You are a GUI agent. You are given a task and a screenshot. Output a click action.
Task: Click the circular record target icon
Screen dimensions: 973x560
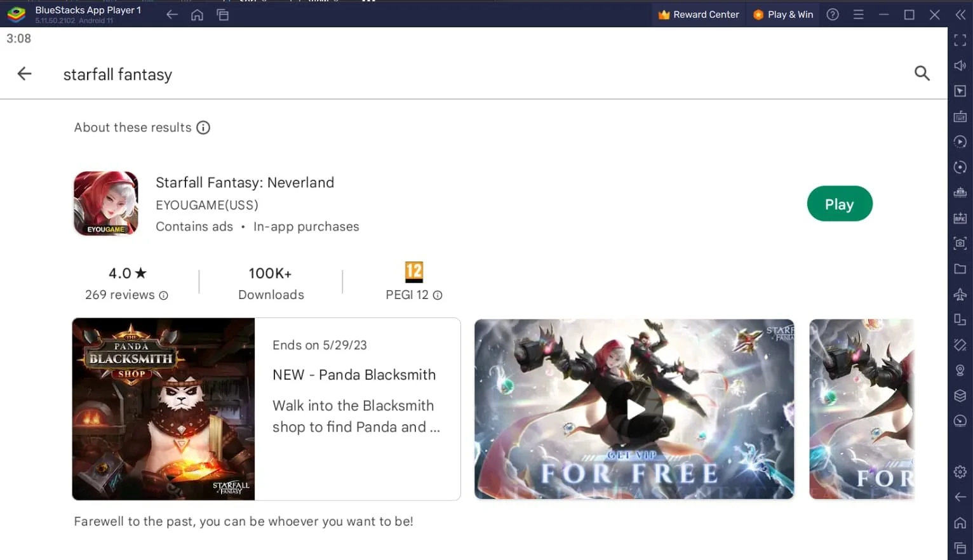click(960, 167)
